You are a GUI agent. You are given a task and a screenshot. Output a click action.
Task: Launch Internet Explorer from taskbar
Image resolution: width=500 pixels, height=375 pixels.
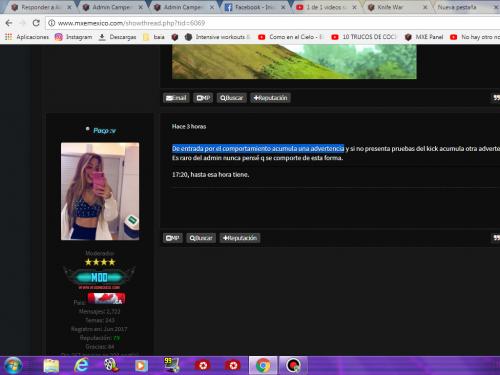(81, 366)
